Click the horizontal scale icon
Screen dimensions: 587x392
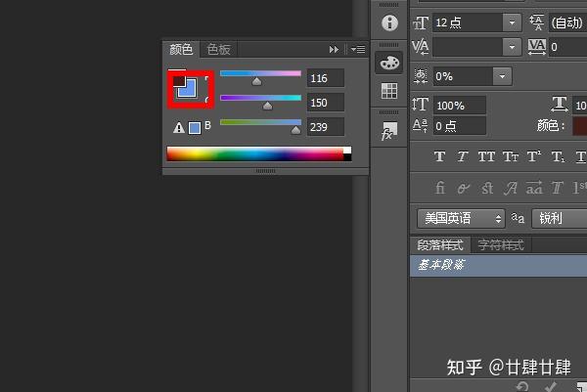pos(560,105)
